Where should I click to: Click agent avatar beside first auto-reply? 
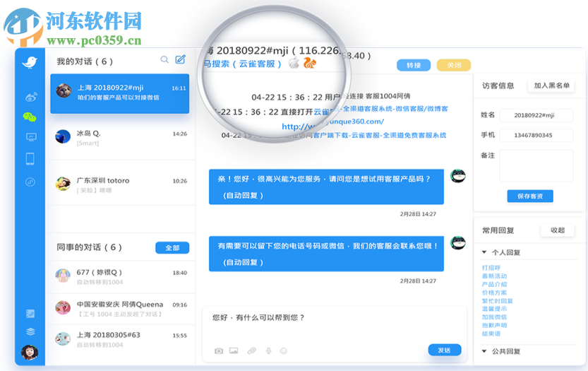[x=458, y=175]
